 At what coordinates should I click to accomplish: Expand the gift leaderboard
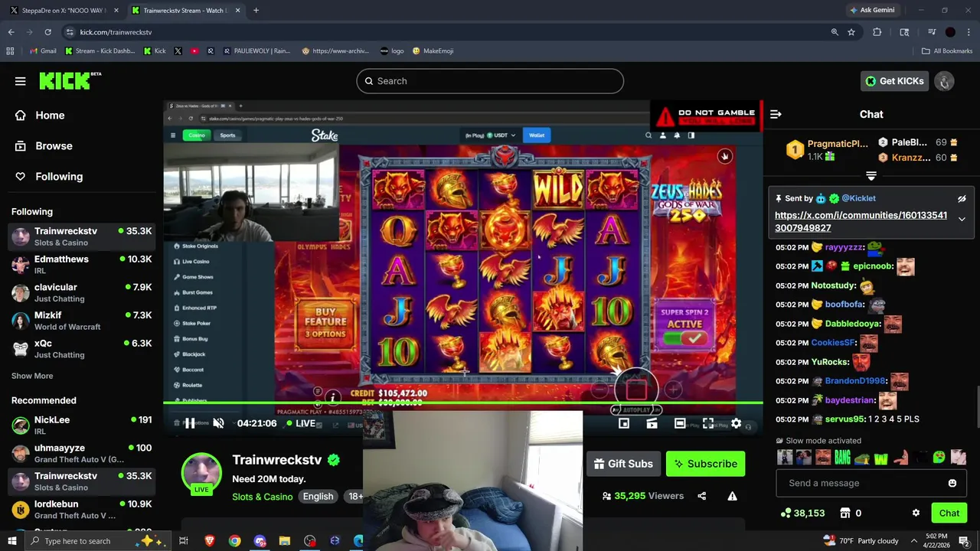coord(871,176)
